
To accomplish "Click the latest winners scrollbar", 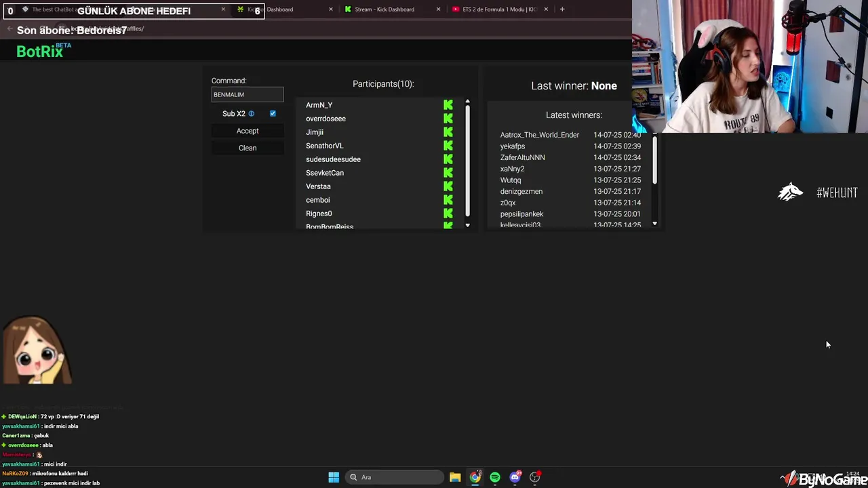I will pyautogui.click(x=654, y=159).
